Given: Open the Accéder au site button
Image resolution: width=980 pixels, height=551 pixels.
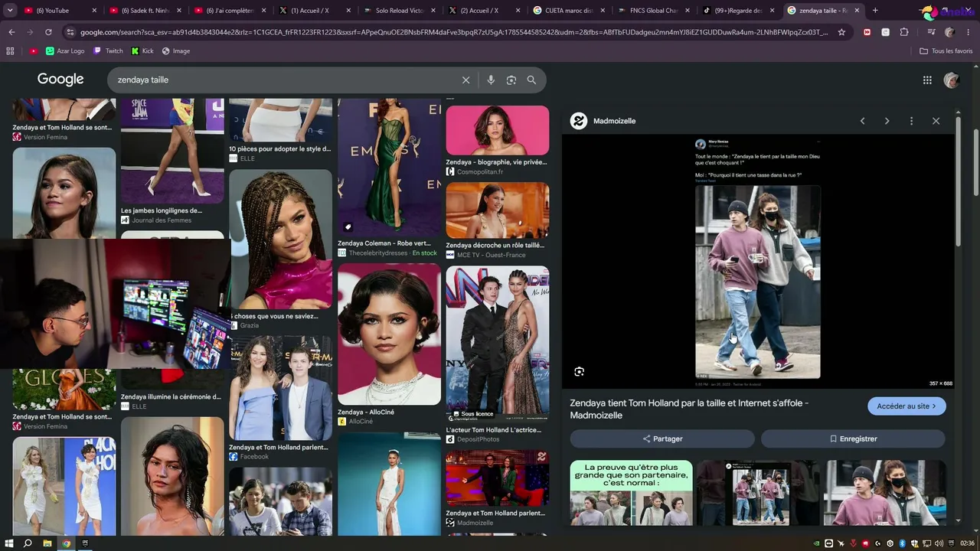Looking at the screenshot, I should [x=906, y=406].
